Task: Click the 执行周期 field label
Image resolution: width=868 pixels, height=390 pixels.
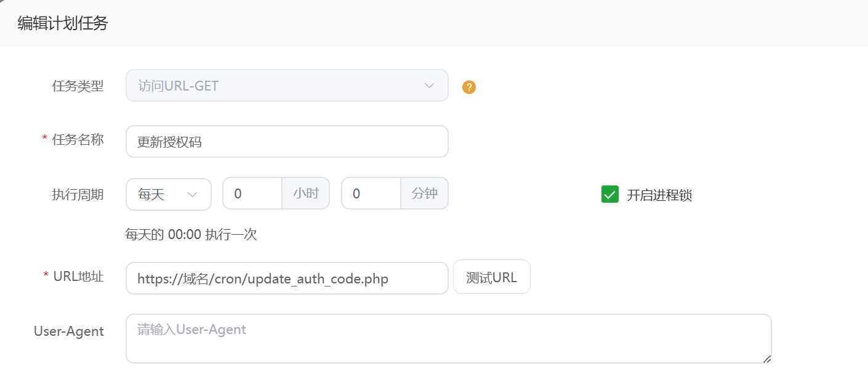Action: (78, 195)
